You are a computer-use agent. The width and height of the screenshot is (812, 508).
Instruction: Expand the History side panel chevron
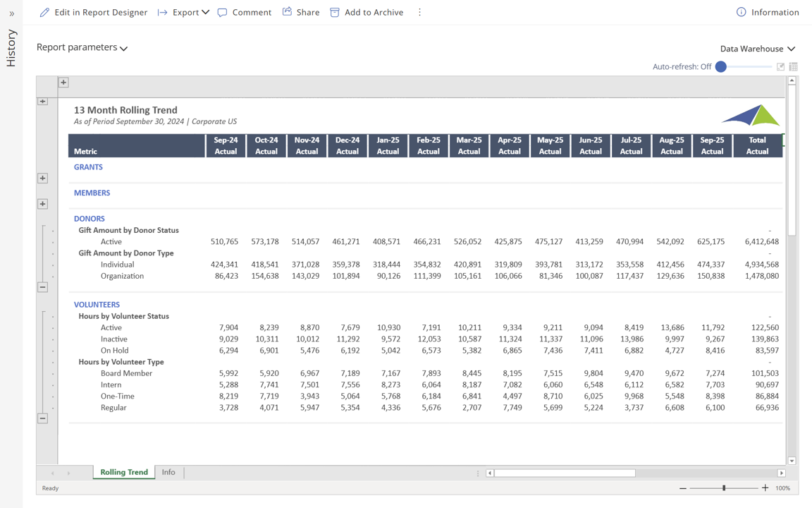click(x=11, y=14)
